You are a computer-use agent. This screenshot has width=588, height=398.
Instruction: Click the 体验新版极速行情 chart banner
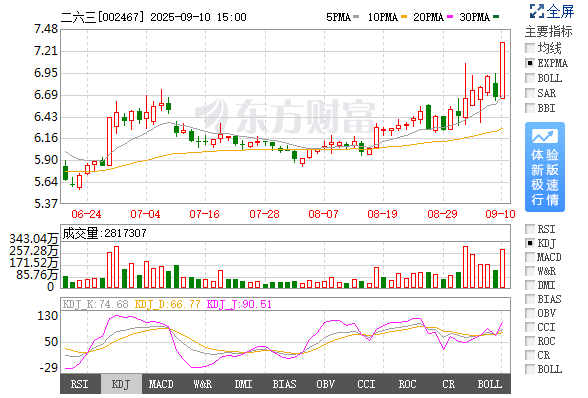pyautogui.click(x=545, y=167)
